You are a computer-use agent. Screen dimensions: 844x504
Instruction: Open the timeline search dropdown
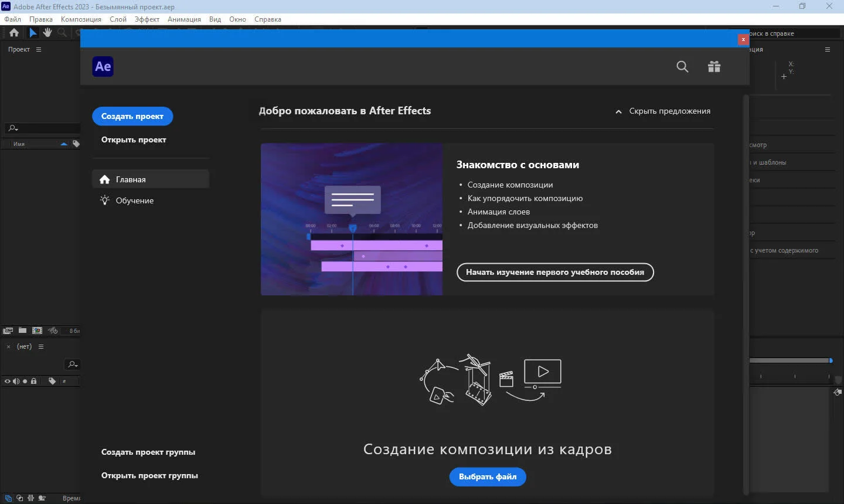point(72,365)
